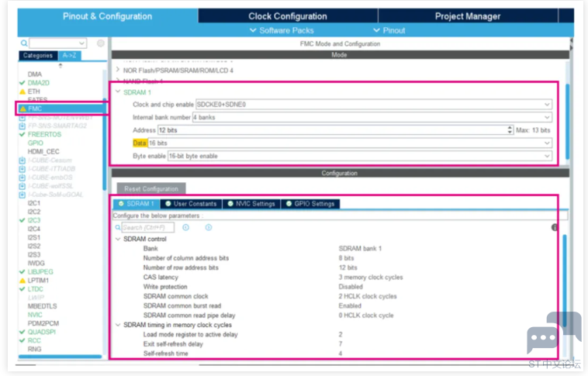Switch to Clock Configuration tab
588x376 pixels.
coord(288,16)
